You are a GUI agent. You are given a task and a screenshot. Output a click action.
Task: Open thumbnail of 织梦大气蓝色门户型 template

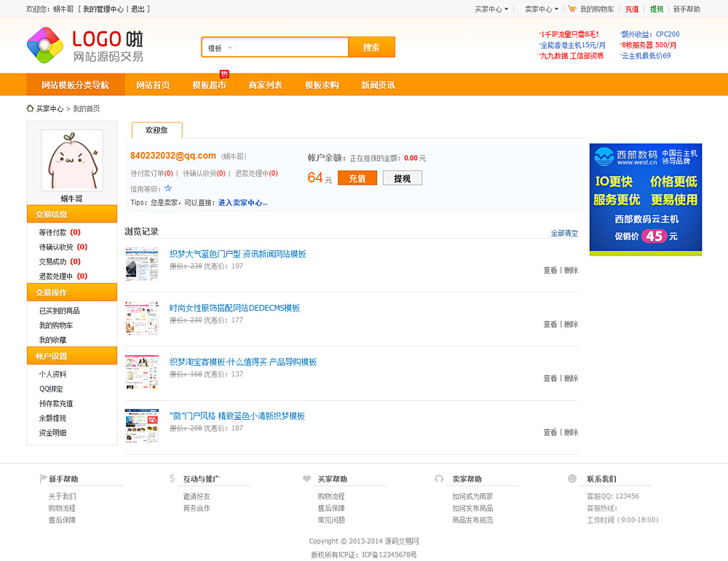(141, 263)
